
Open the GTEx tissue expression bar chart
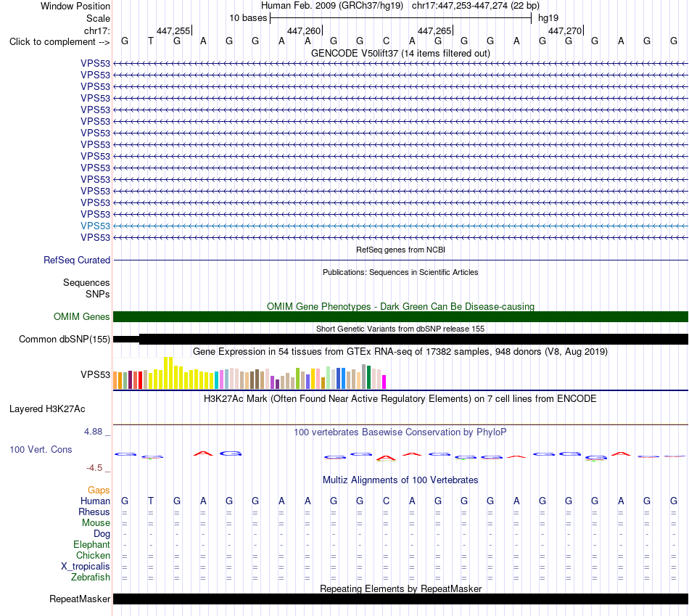(x=249, y=373)
